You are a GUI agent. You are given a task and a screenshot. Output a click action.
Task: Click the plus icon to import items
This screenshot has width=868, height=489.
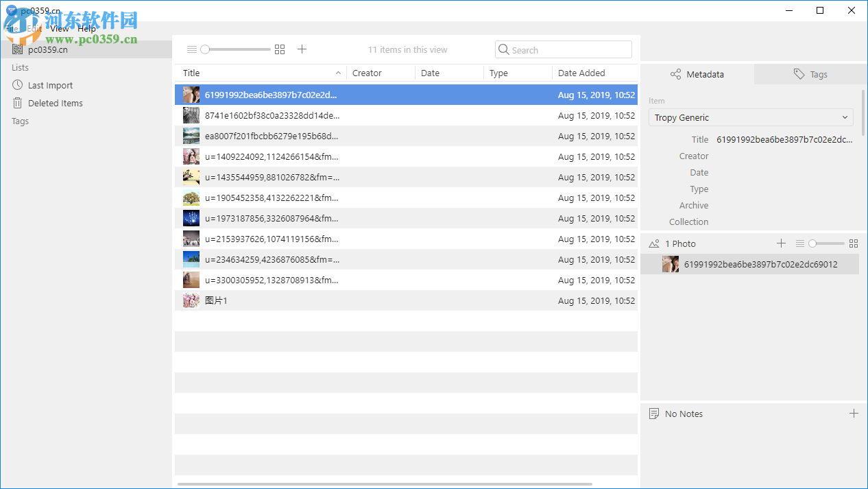[x=302, y=49]
